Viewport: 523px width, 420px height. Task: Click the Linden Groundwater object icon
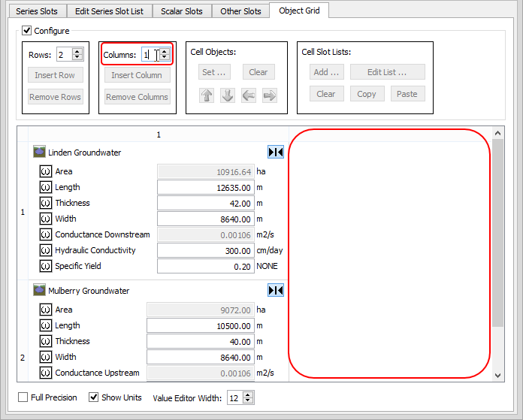coord(39,153)
